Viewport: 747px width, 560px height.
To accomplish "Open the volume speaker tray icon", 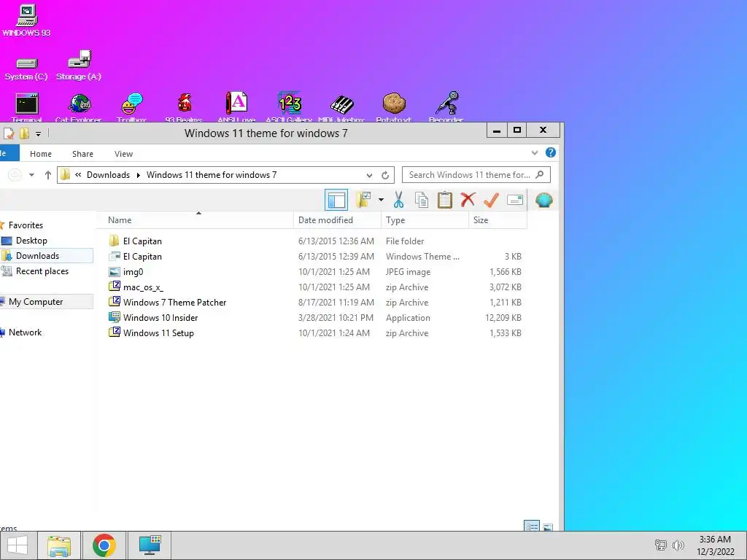I will point(678,545).
